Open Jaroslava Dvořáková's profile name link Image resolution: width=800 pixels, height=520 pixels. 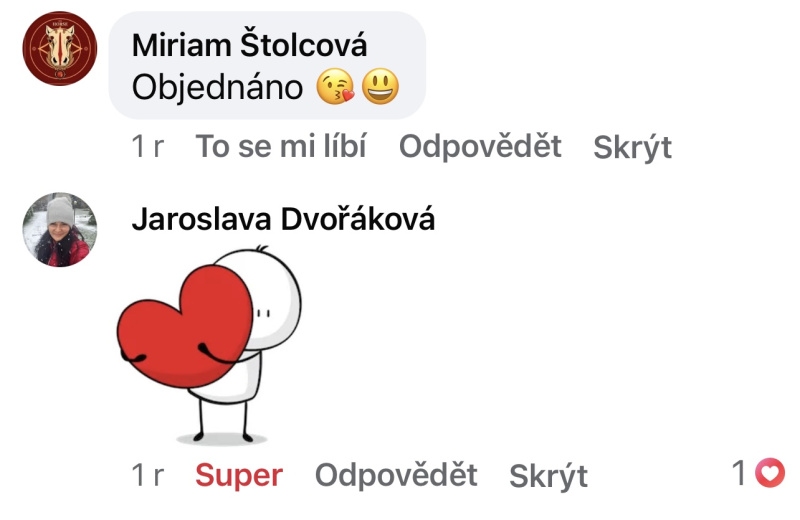coord(283,219)
